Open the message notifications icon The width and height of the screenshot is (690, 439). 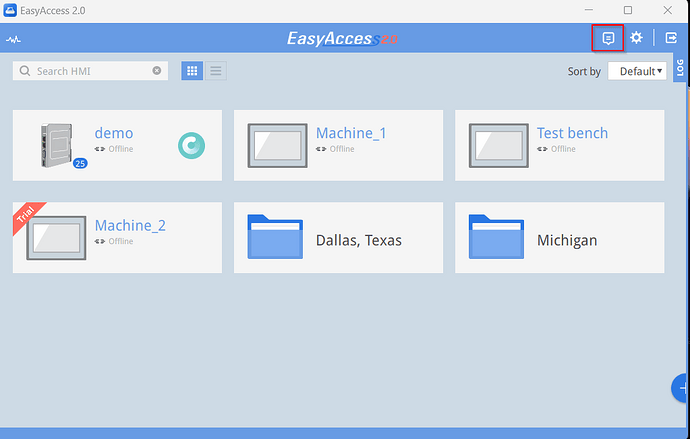[608, 38]
